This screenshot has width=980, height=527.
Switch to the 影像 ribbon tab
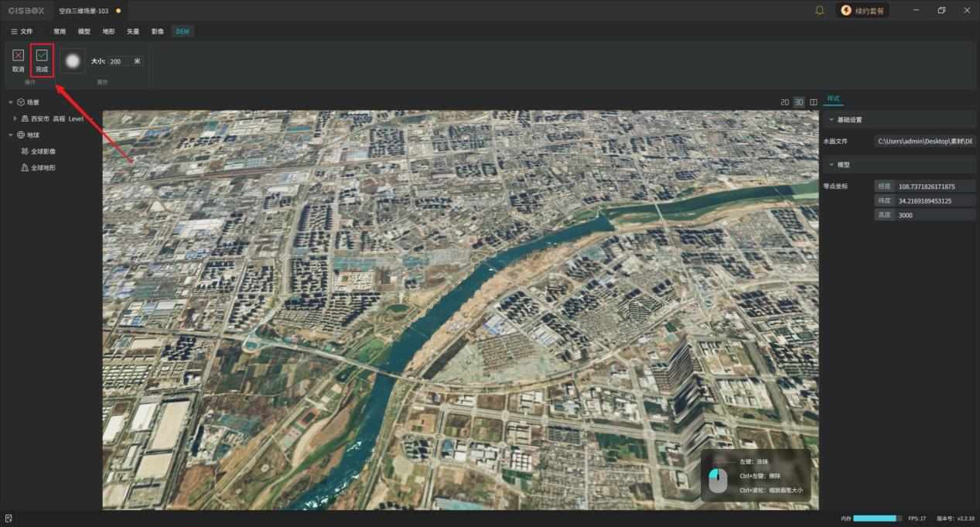[158, 32]
